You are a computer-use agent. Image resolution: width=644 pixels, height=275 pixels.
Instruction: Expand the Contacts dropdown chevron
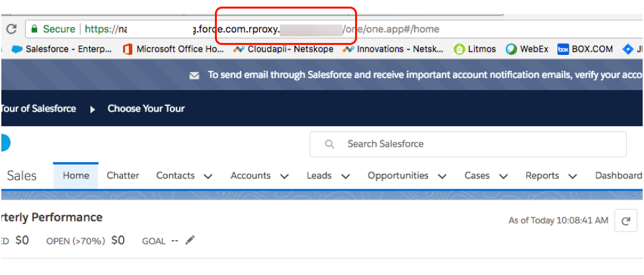point(208,177)
